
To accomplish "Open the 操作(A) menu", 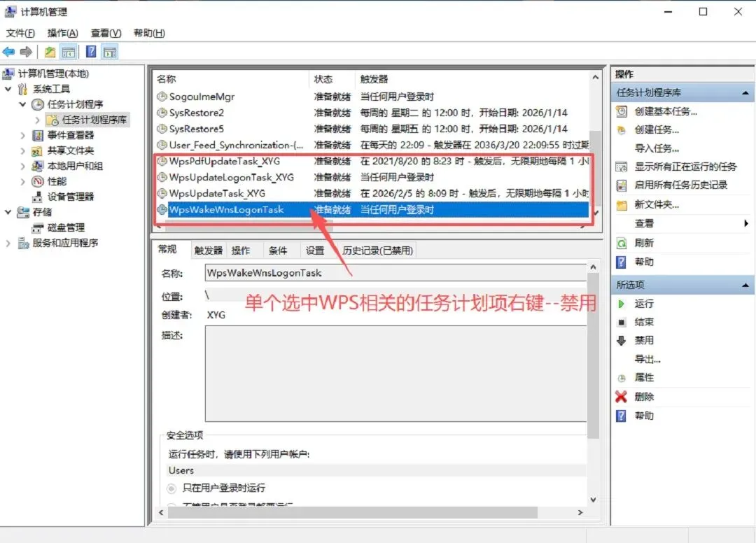I will coord(63,34).
